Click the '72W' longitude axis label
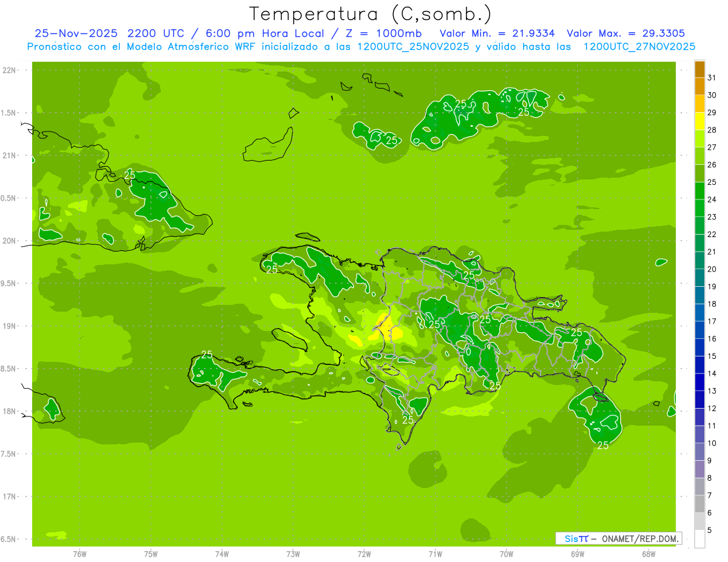 click(x=364, y=554)
